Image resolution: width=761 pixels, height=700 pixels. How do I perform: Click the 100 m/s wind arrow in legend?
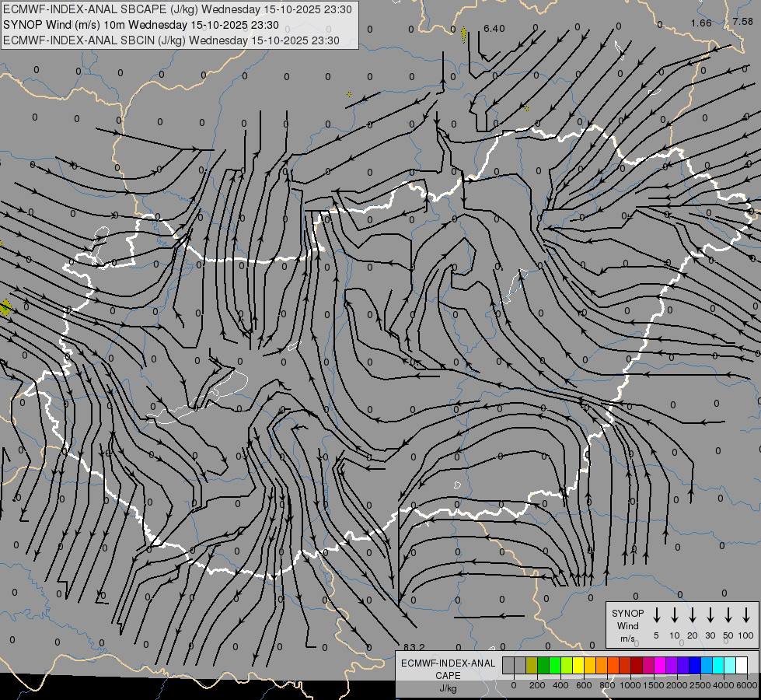pos(746,614)
